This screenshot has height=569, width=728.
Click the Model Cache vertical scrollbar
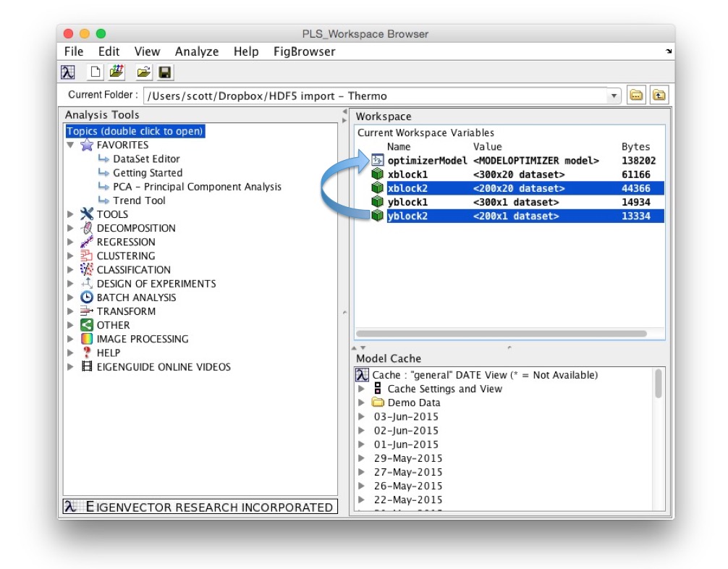pos(658,384)
